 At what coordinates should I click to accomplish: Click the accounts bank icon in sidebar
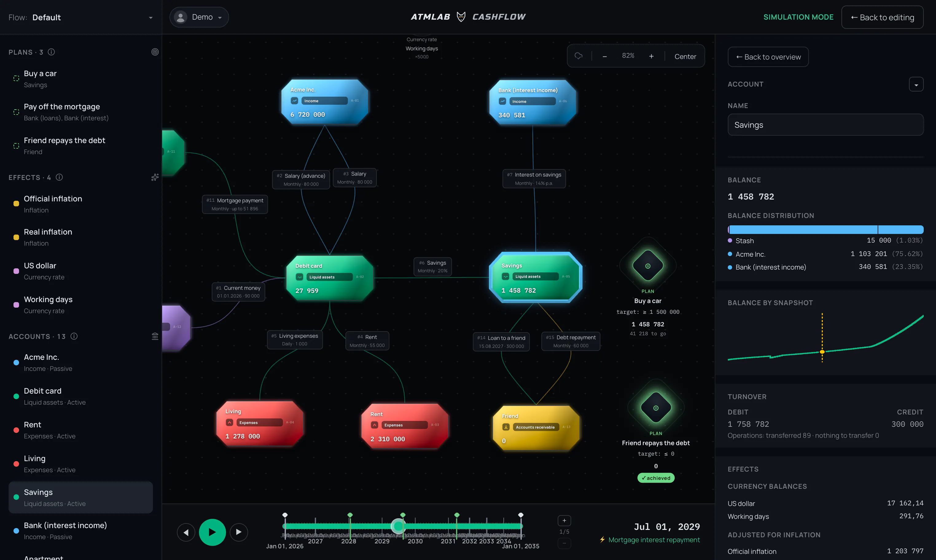(x=155, y=336)
